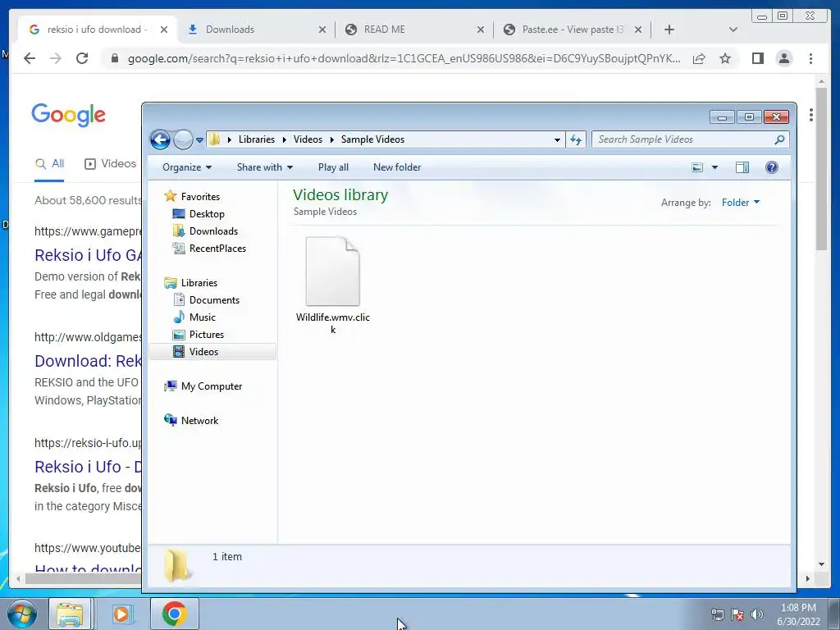Click Explorer forward navigation arrow
This screenshot has width=840, height=630.
click(183, 139)
